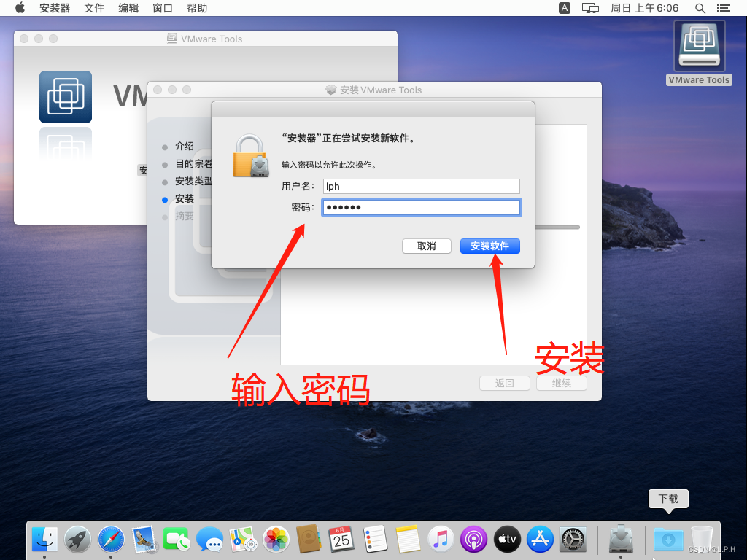Click the lock icon in the password dialog

[250, 156]
